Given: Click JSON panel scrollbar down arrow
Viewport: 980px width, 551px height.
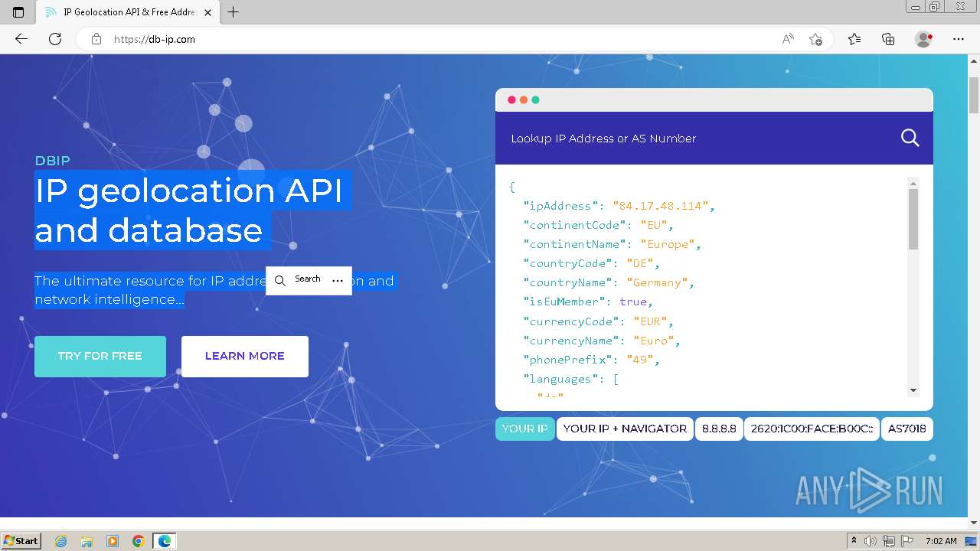Looking at the screenshot, I should pos(913,390).
